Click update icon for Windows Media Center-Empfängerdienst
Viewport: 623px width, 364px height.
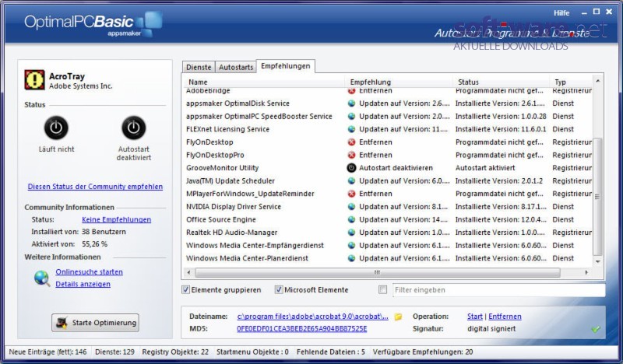pyautogui.click(x=351, y=245)
